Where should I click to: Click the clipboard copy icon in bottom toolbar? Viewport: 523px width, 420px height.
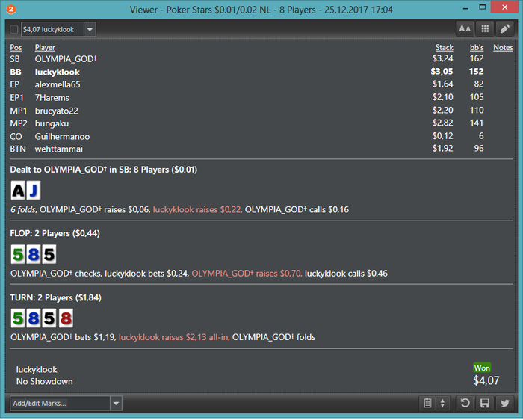click(427, 403)
